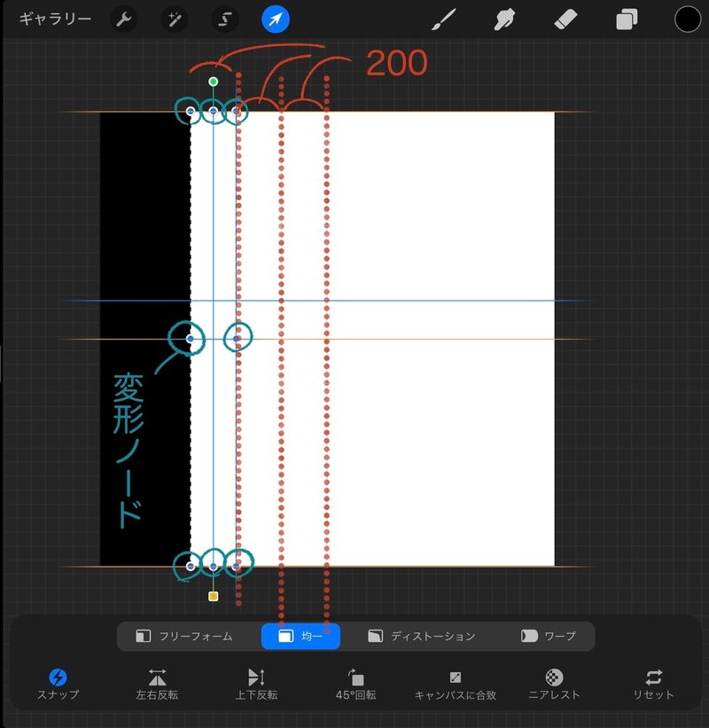The image size is (709, 728).
Task: Click the yellow square transform node
Action: coord(213,596)
